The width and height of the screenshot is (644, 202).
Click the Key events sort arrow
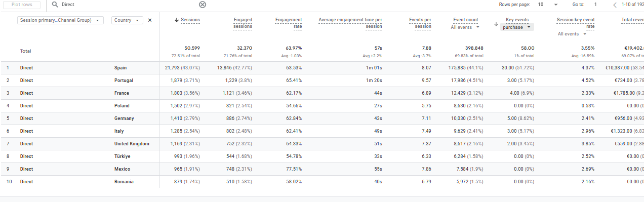click(496, 24)
